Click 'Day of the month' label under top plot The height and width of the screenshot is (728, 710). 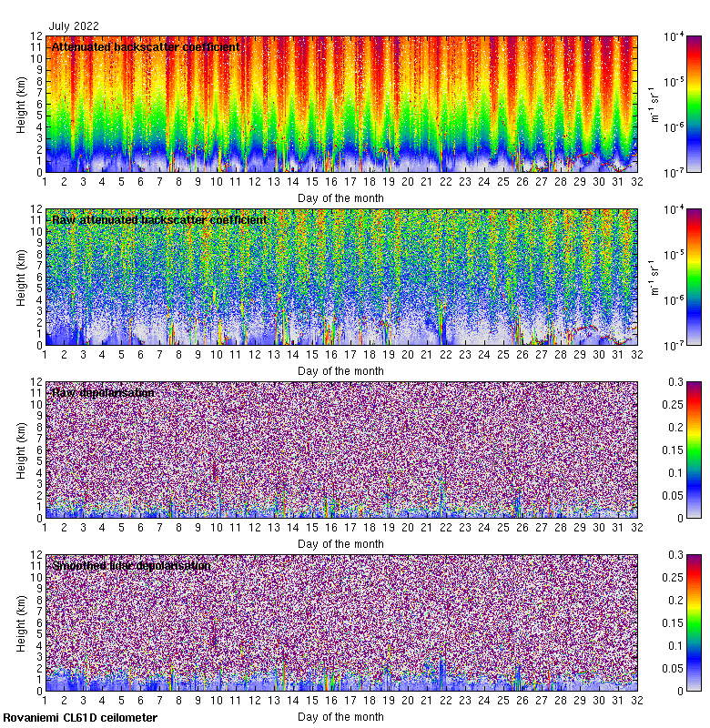340,197
